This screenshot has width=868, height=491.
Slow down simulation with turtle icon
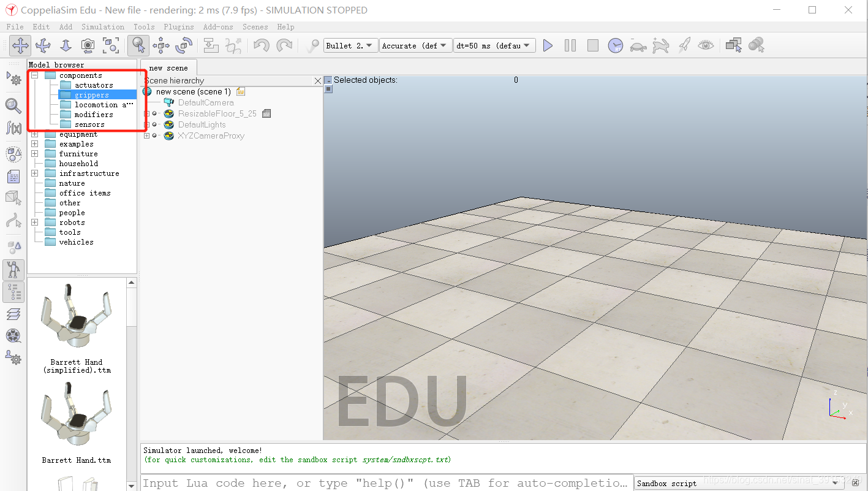(638, 45)
